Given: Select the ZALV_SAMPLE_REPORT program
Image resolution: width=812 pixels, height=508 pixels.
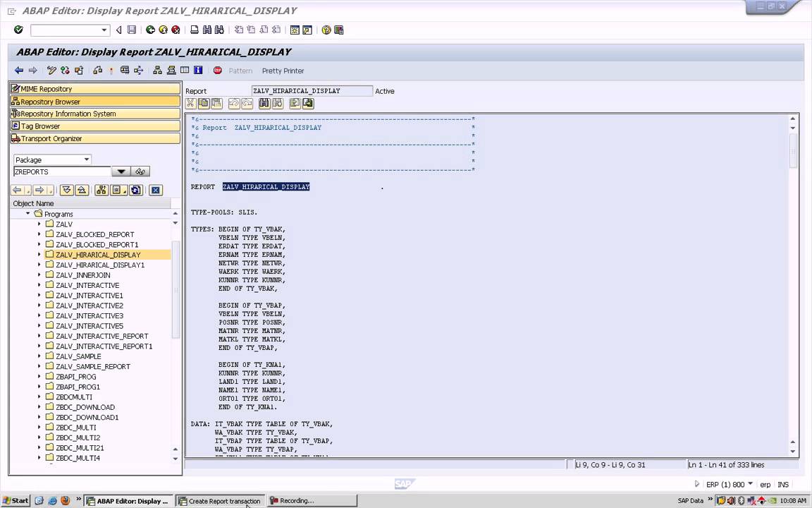Looking at the screenshot, I should [x=93, y=366].
